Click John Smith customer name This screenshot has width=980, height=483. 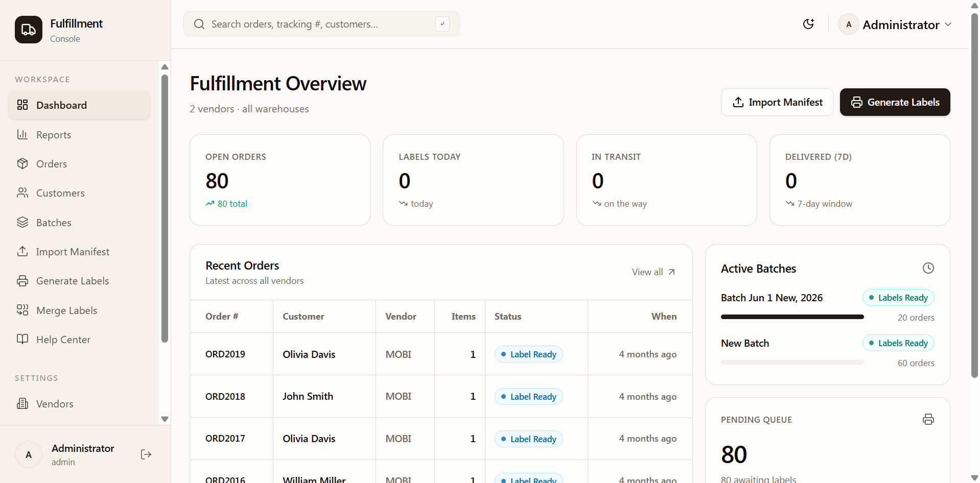[308, 397]
